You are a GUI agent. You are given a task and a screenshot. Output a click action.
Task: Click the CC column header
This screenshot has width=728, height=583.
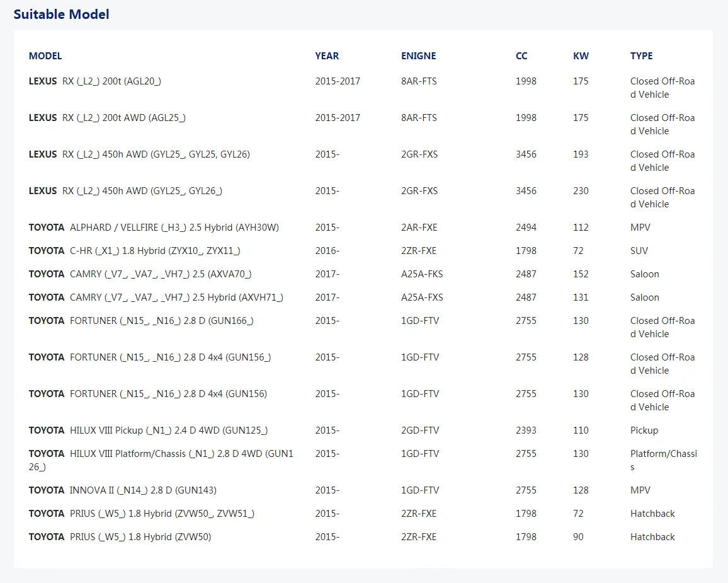pos(521,55)
